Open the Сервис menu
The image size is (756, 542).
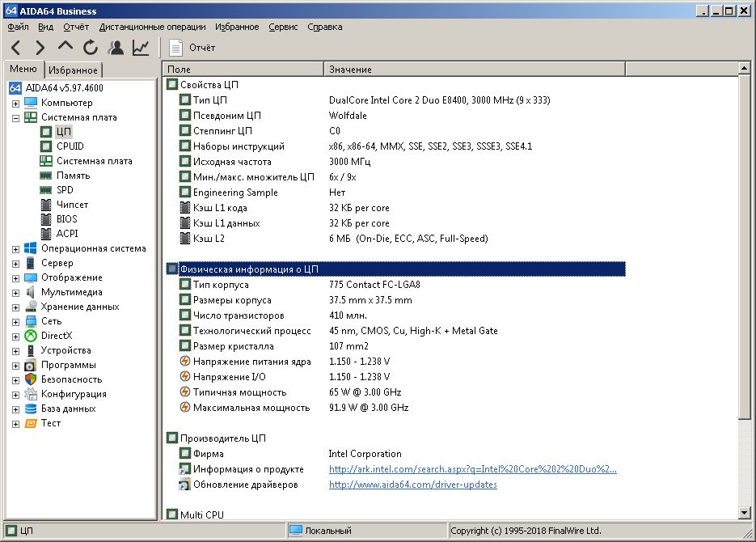[283, 27]
